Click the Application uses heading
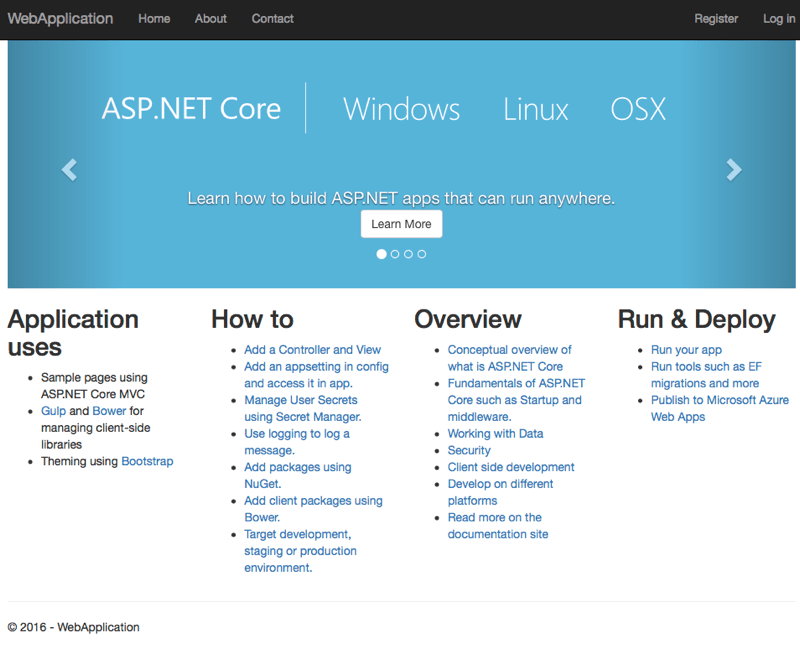 click(x=73, y=333)
